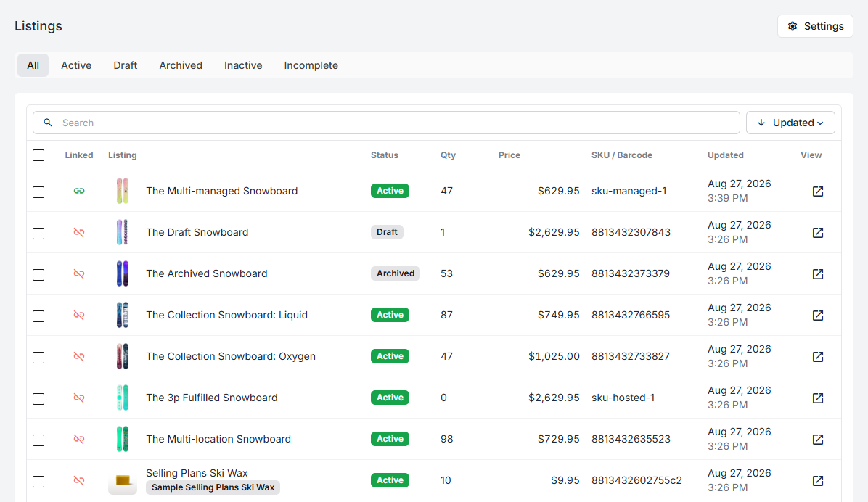Open external view for The Draft Snowboard

[818, 232]
